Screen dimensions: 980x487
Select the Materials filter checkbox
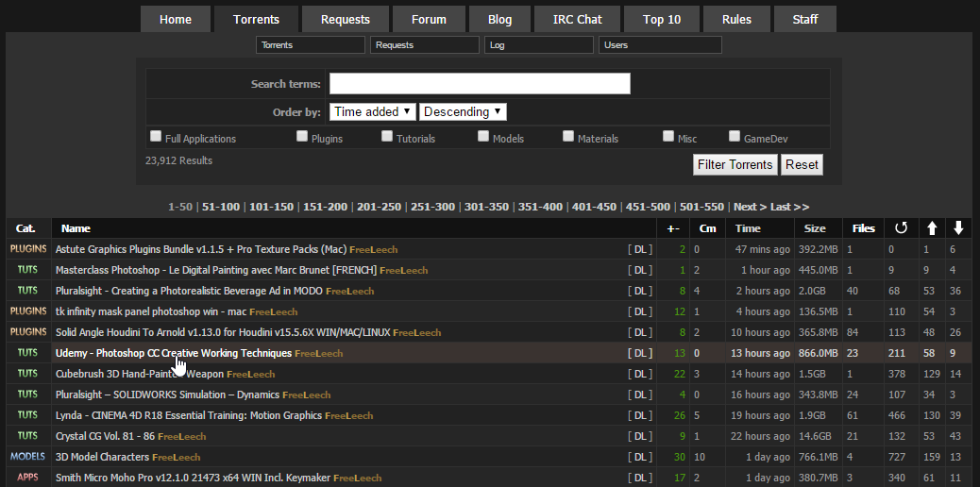[568, 136]
